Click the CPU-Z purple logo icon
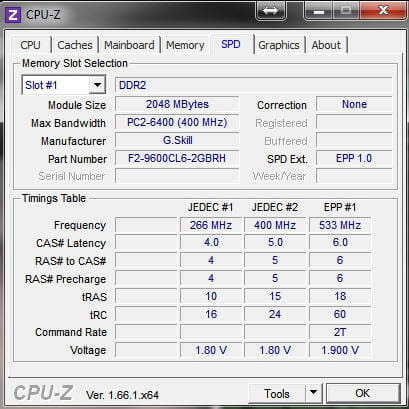Viewport: 409px width, 409px height. click(13, 15)
